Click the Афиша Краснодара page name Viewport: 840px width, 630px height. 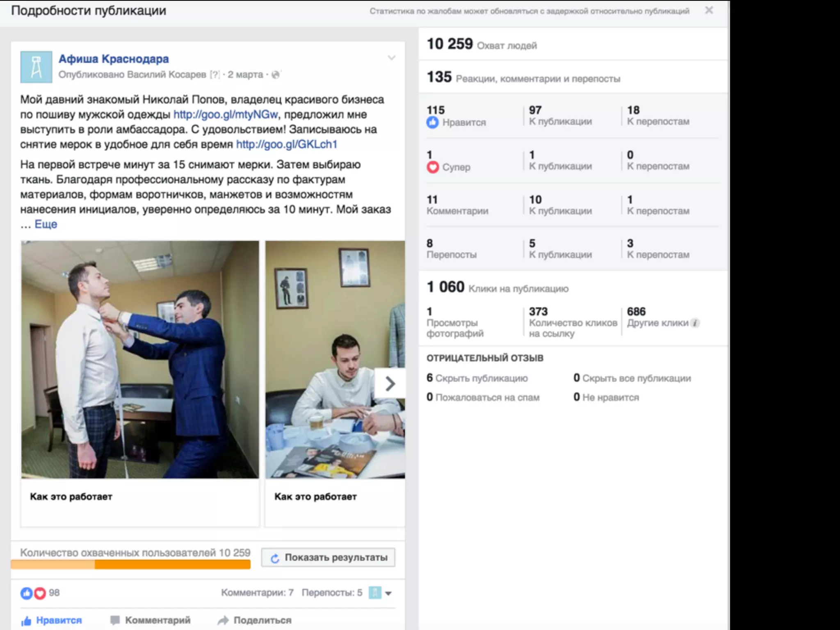pyautogui.click(x=114, y=59)
